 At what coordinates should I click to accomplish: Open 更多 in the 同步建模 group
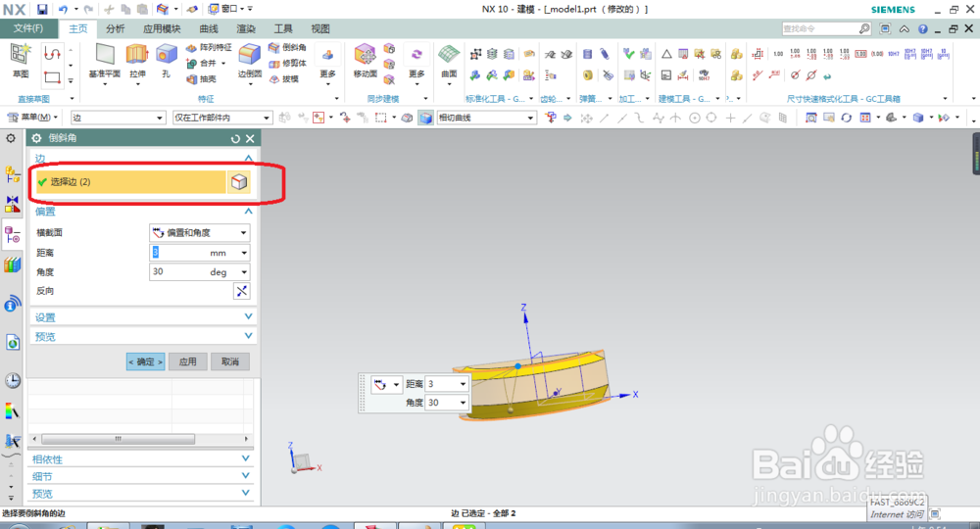click(416, 63)
